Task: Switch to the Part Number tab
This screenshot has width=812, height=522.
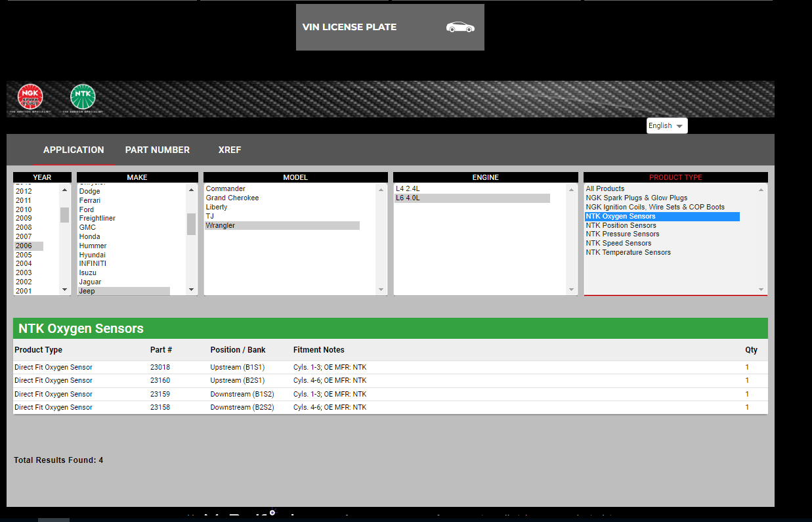Action: pyautogui.click(x=157, y=150)
